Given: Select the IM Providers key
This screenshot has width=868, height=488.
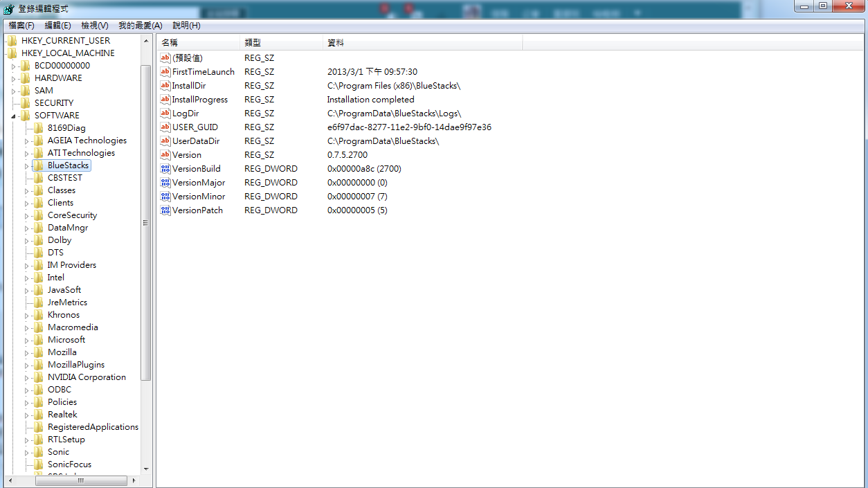Looking at the screenshot, I should point(72,265).
